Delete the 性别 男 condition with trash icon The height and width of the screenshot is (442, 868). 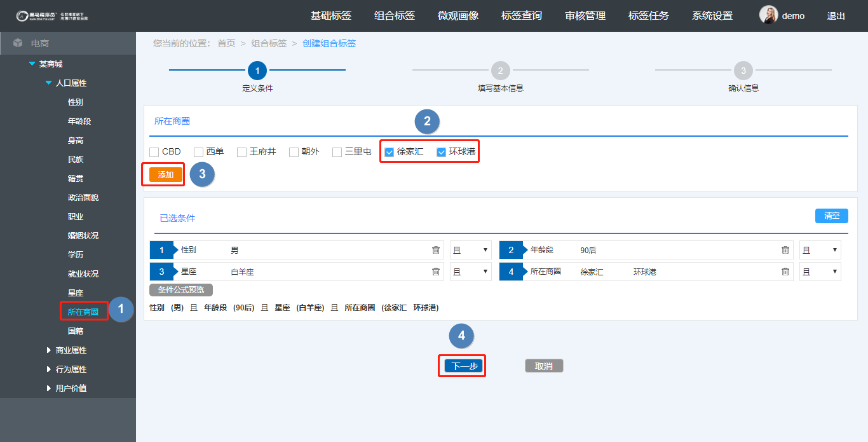coord(436,250)
